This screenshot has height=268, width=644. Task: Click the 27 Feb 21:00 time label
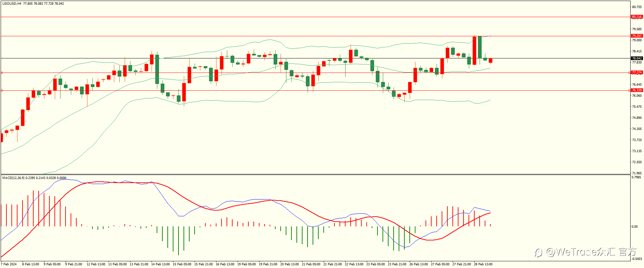(x=461, y=264)
